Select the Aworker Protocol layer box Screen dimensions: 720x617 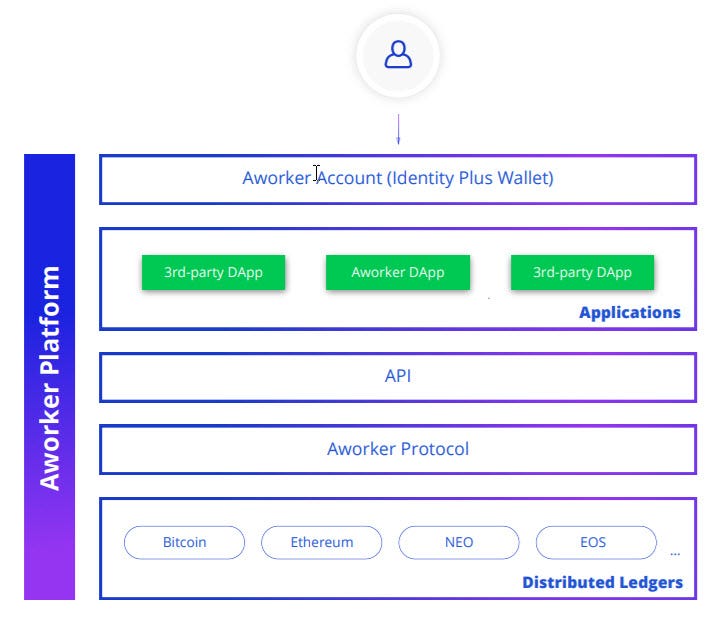(398, 449)
